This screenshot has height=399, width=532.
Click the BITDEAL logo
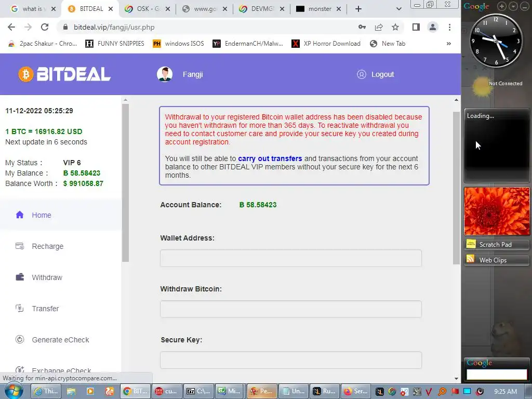click(64, 74)
